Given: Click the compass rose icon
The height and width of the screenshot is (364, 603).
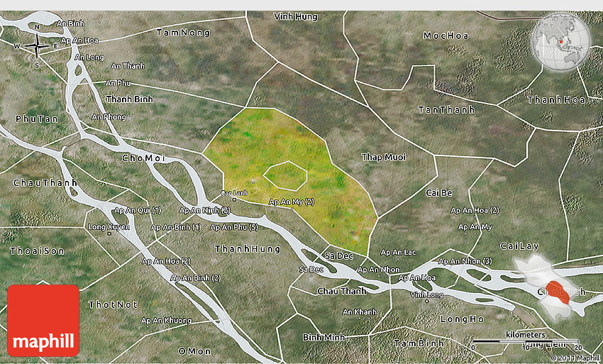Looking at the screenshot, I should pos(36,46).
